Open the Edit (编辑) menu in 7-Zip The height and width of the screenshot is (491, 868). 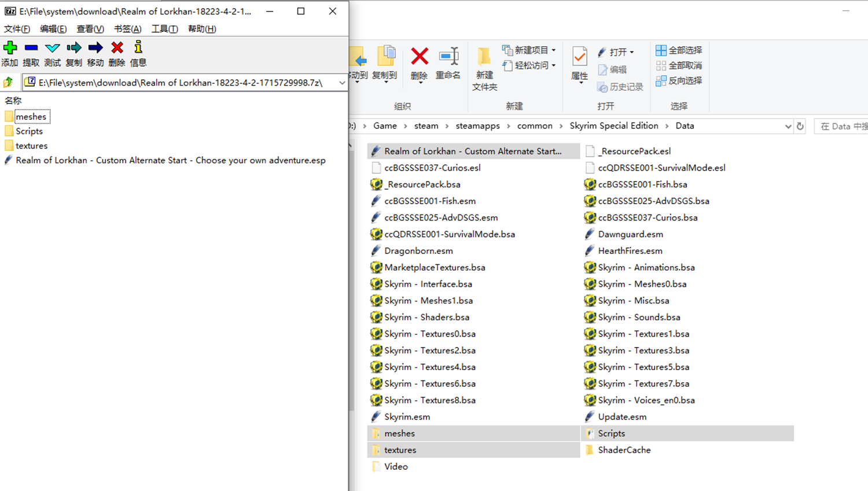point(53,29)
